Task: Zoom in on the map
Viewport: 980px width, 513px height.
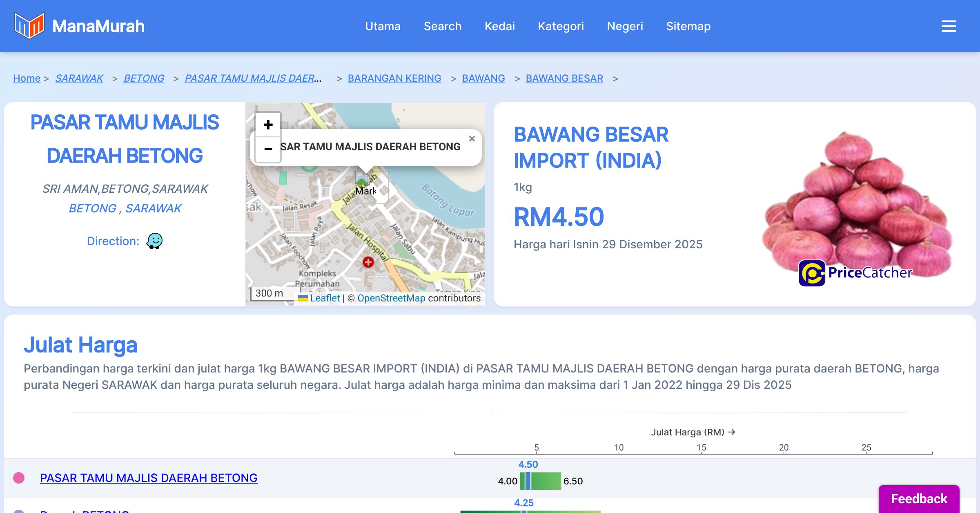Action: (268, 125)
